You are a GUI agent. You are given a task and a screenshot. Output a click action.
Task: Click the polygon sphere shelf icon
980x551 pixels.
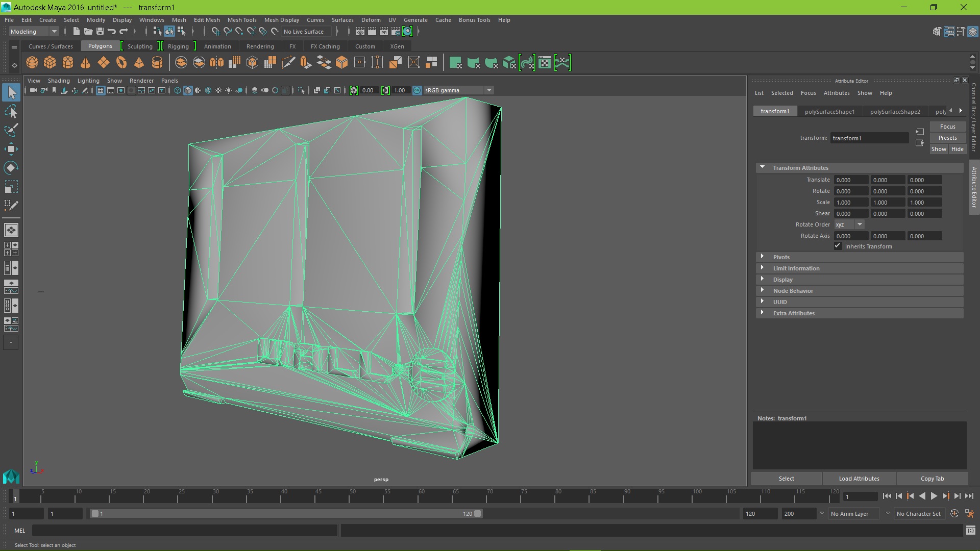32,63
